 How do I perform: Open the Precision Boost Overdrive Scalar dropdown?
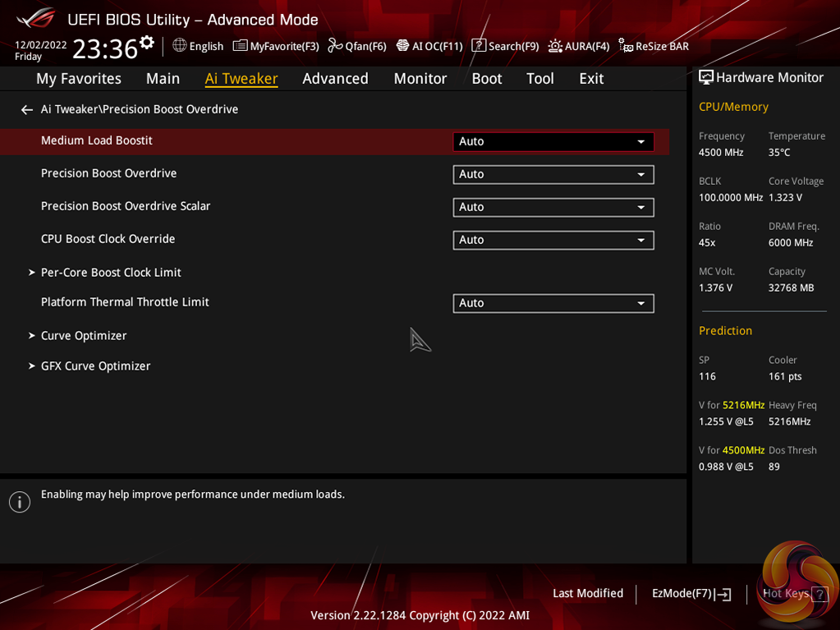click(x=553, y=207)
